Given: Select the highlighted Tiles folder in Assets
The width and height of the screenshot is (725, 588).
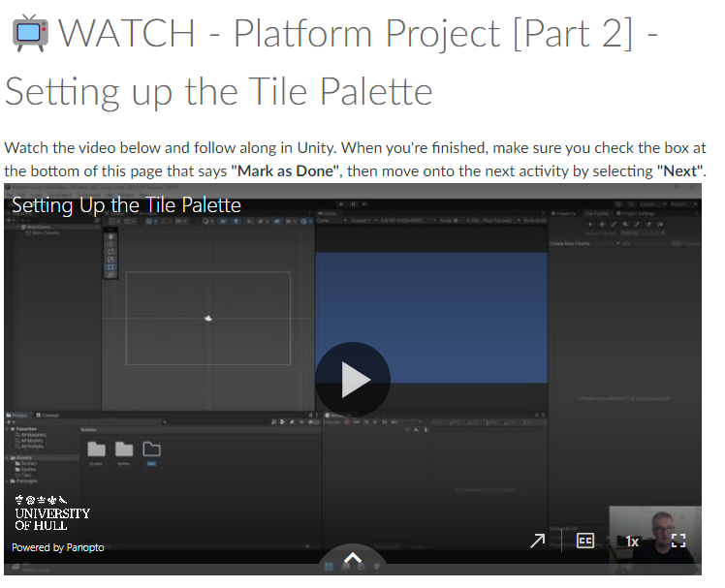Looking at the screenshot, I should coord(152,449).
